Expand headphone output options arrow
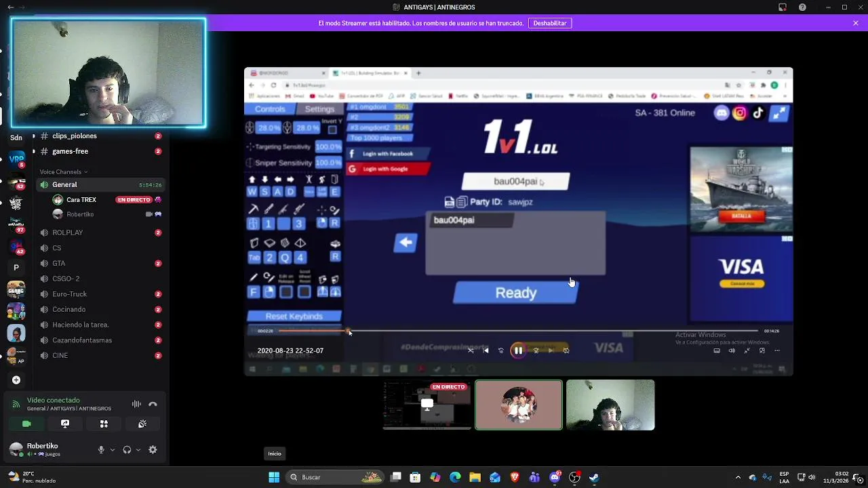Screen dimensions: 868x488 [138, 449]
